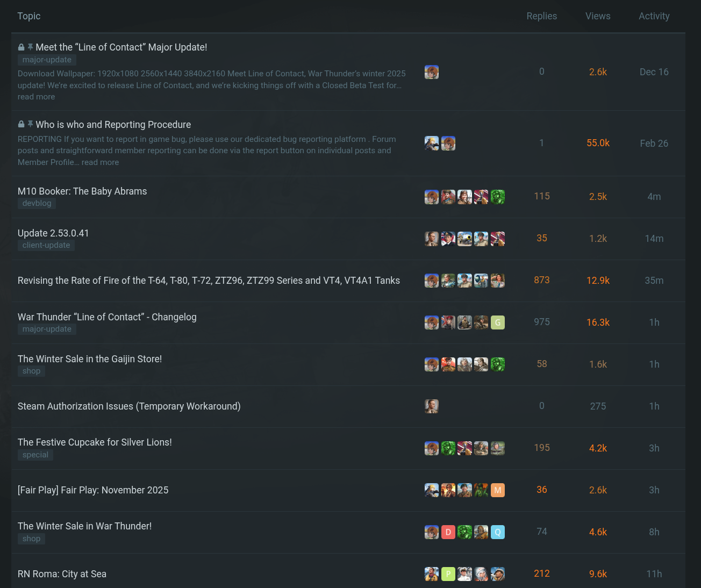701x588 pixels.
Task: Click the "Feb 26" activity date
Action: click(654, 144)
